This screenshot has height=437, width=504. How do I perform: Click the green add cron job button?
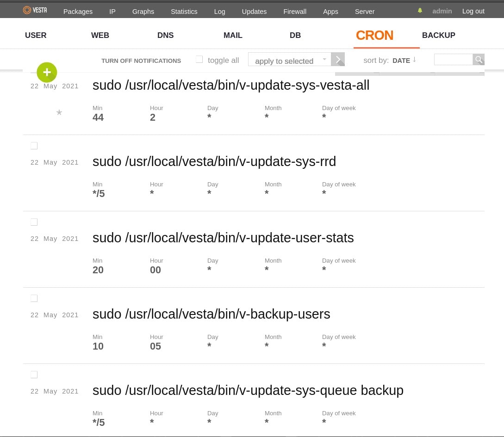47,72
